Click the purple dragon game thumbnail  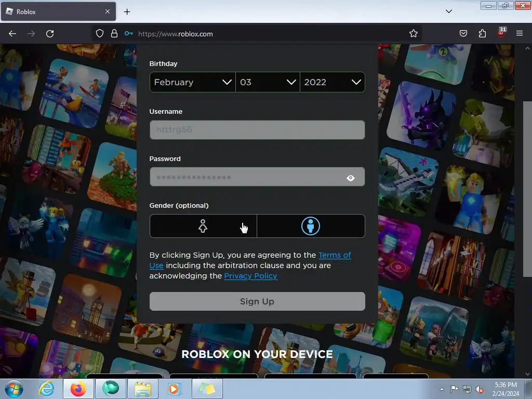421,115
